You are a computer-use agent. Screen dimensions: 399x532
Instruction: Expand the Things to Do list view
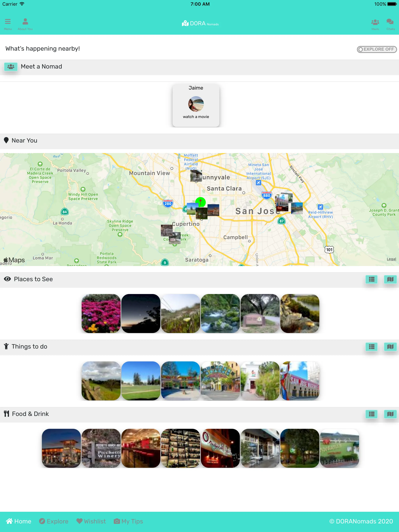tap(371, 347)
